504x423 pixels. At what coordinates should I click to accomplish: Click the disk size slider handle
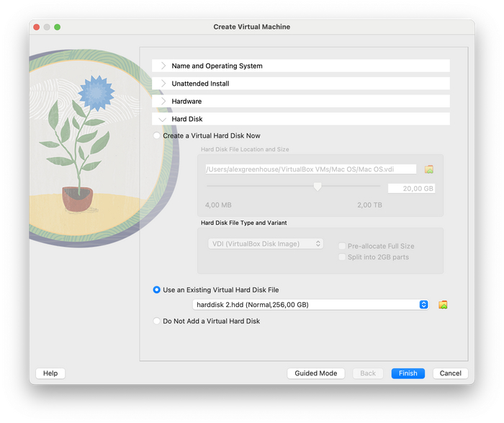317,187
